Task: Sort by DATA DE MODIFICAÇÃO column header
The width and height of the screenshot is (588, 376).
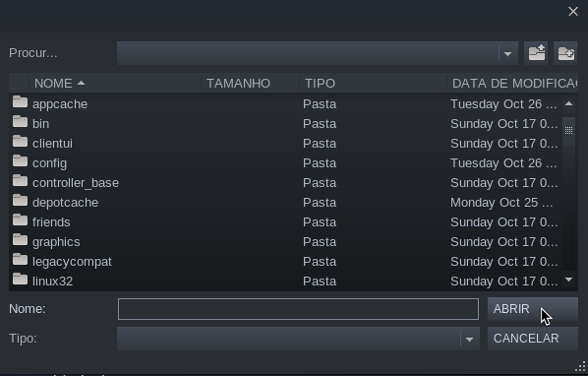Action: point(512,84)
